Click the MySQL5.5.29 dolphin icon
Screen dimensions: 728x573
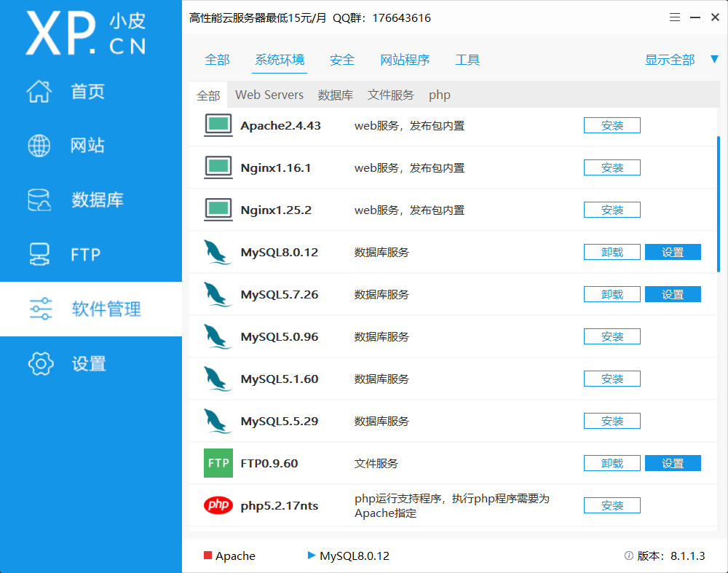218,421
